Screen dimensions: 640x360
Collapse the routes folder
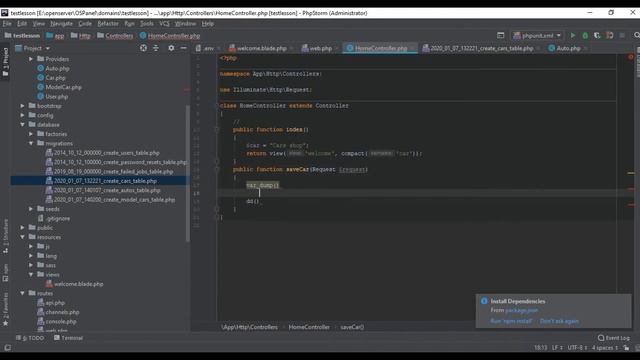[22, 293]
